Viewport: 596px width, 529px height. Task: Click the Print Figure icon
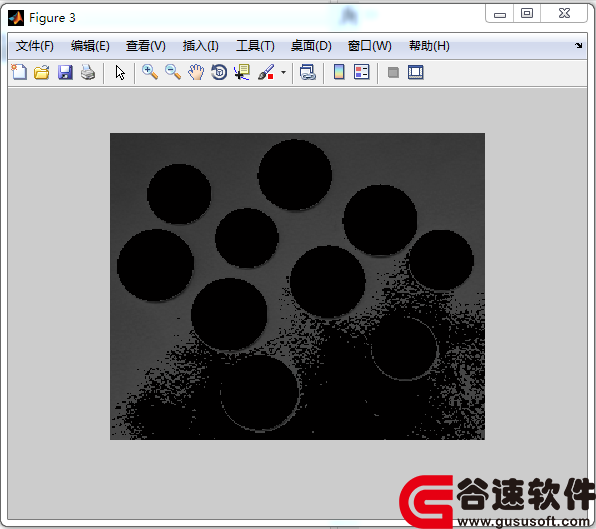(x=88, y=72)
